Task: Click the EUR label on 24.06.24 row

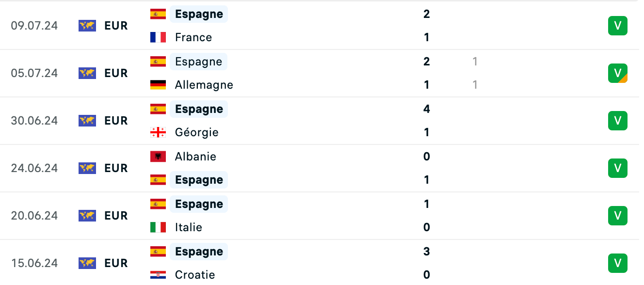Action: pyautogui.click(x=116, y=168)
